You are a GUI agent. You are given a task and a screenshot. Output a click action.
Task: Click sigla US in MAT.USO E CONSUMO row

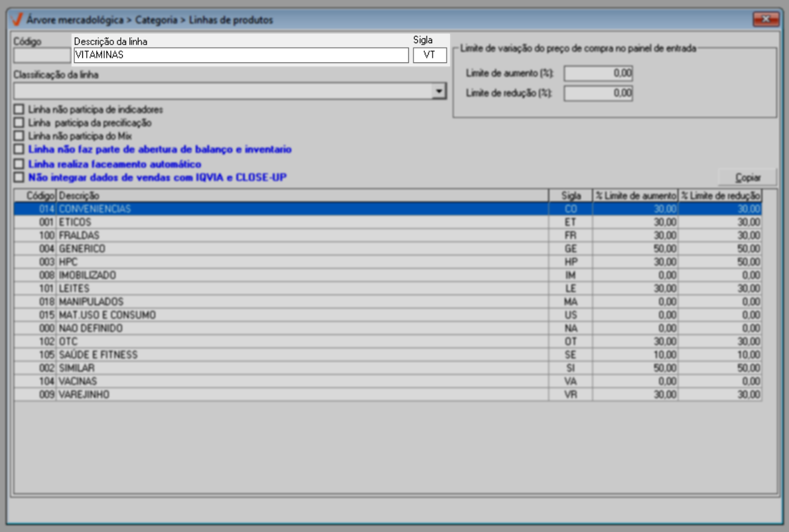pos(570,315)
